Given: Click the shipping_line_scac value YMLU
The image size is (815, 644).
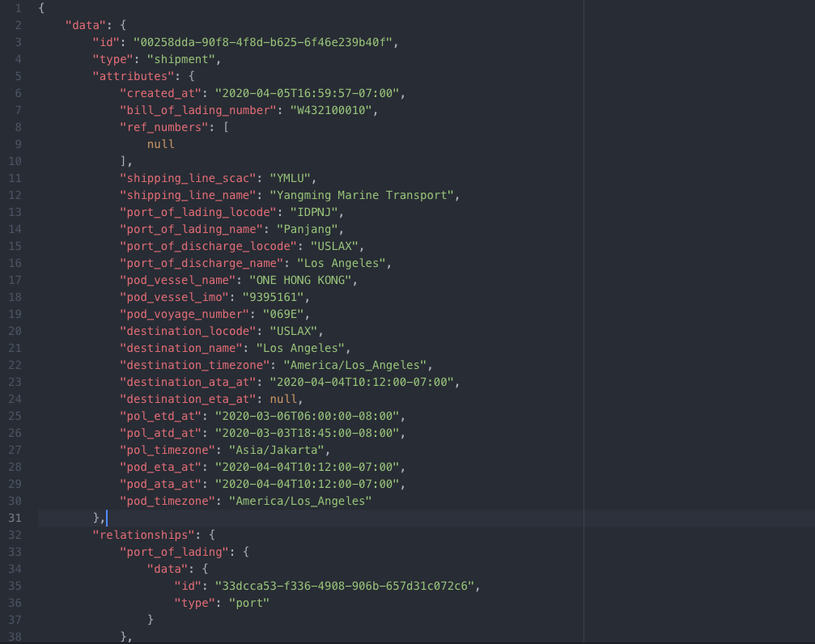Looking at the screenshot, I should pyautogui.click(x=295, y=178).
